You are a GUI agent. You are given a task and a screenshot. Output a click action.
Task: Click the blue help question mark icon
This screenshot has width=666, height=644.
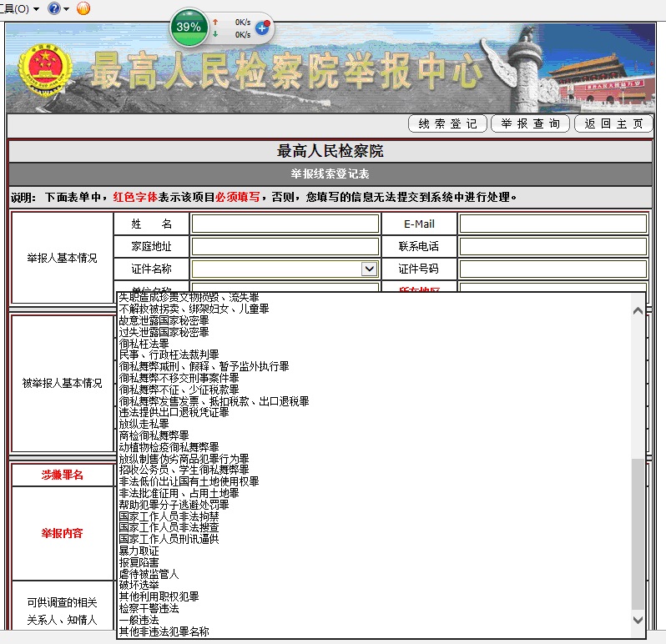coord(53,8)
